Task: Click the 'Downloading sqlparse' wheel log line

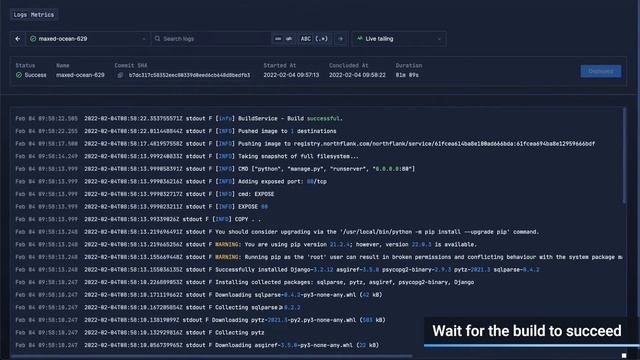Action: click(x=199, y=295)
